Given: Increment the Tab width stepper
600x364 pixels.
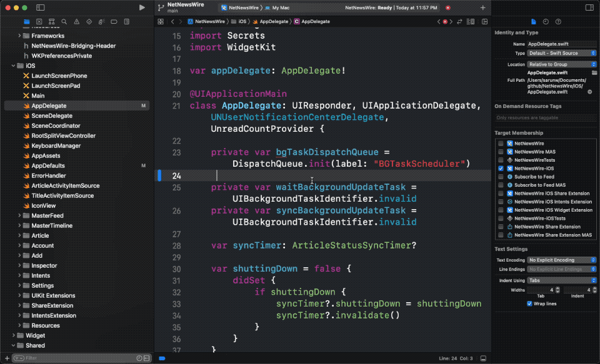Looking at the screenshot, I should coord(558,288).
